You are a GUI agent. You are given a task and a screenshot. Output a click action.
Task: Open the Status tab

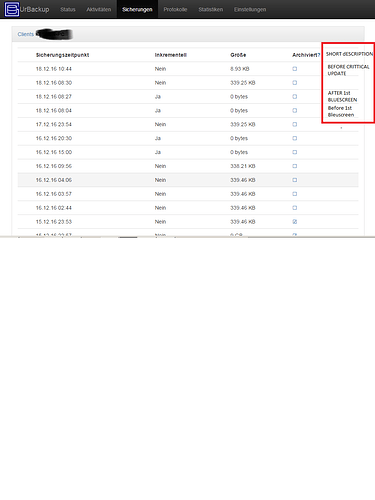tap(68, 9)
